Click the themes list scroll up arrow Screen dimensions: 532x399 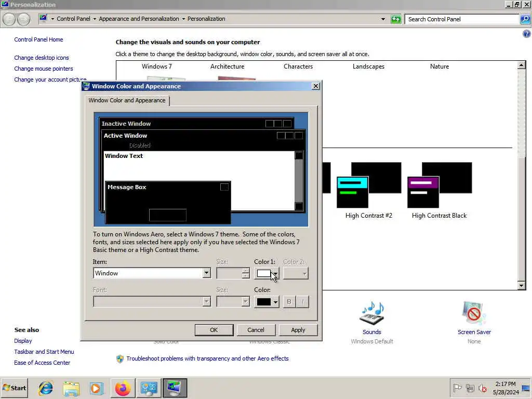(x=522, y=65)
